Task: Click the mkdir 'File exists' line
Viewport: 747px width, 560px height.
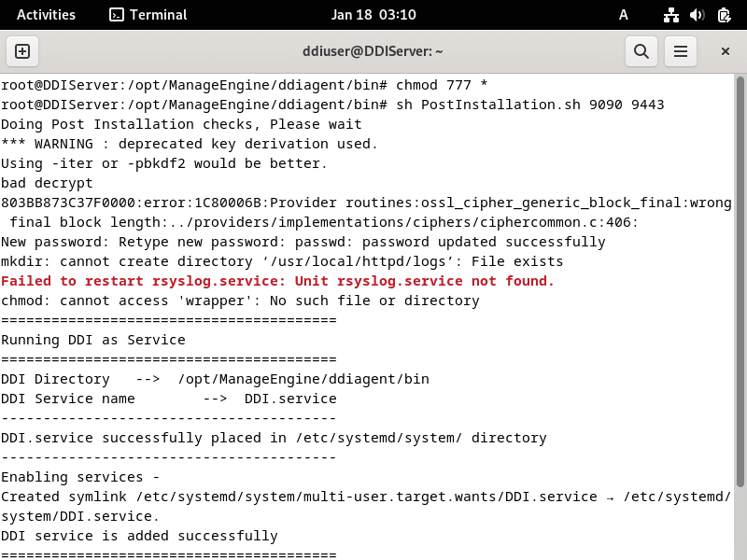Action: coord(282,261)
